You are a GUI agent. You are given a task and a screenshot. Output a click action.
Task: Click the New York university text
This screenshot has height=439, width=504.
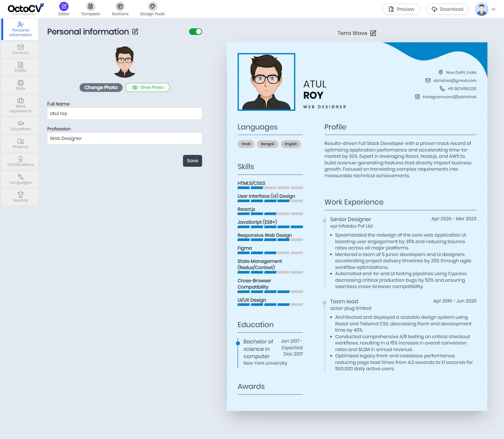tap(265, 363)
